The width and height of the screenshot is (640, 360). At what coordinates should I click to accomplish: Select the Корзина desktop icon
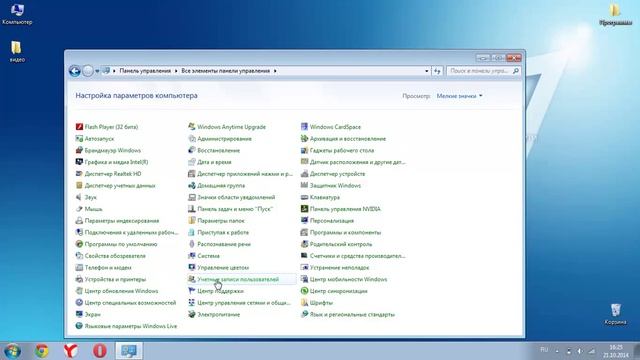[x=616, y=314]
